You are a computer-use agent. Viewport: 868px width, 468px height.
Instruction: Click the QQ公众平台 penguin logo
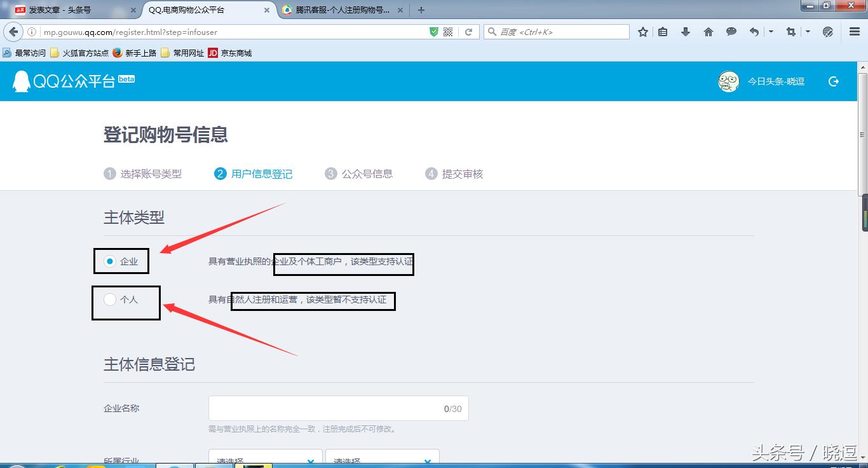(x=22, y=81)
